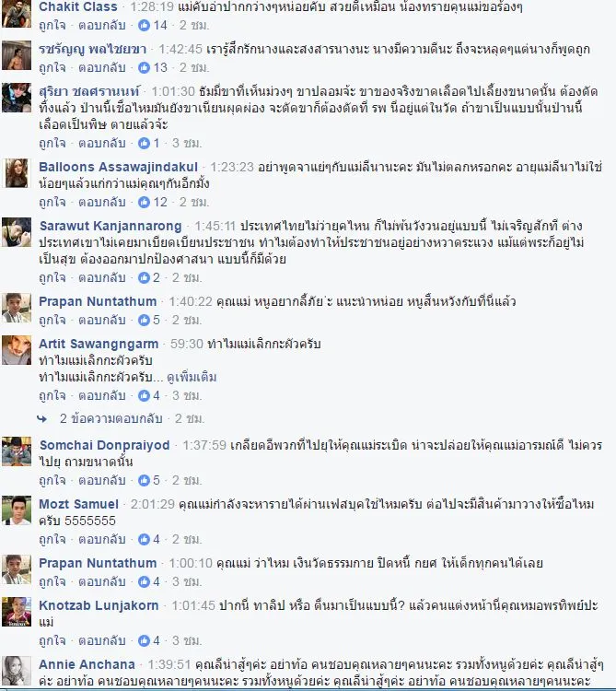This screenshot has width=616, height=691.
Task: Open Chakit Class profile name link
Action: (78, 6)
